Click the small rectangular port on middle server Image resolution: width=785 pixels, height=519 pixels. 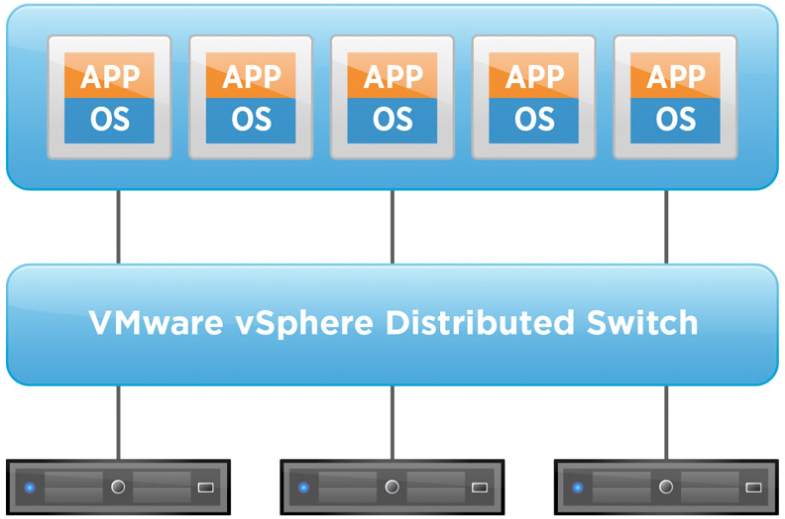480,488
